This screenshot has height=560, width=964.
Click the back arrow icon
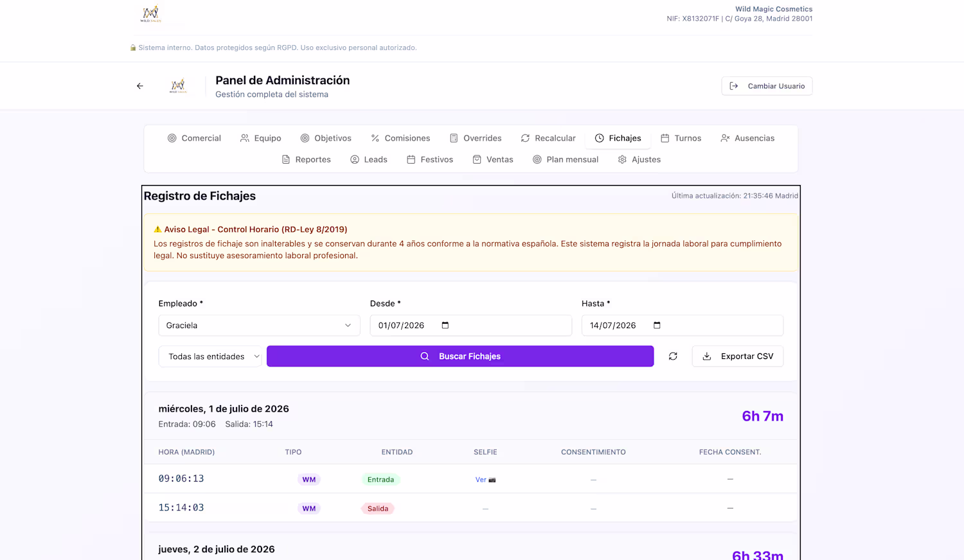click(x=140, y=86)
